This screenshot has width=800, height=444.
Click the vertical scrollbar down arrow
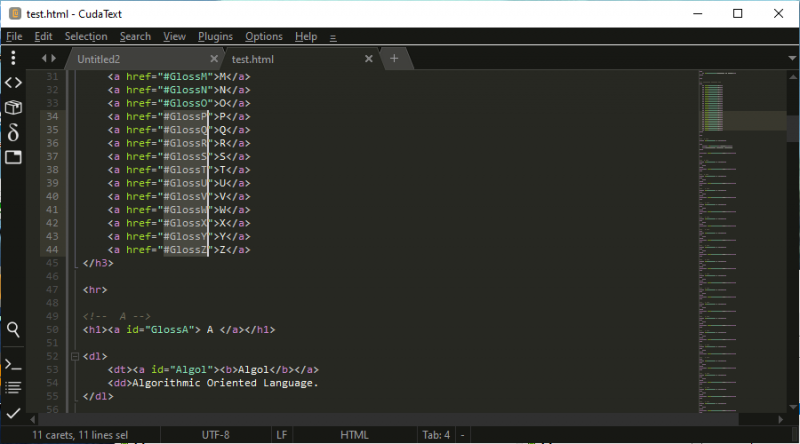tap(793, 407)
